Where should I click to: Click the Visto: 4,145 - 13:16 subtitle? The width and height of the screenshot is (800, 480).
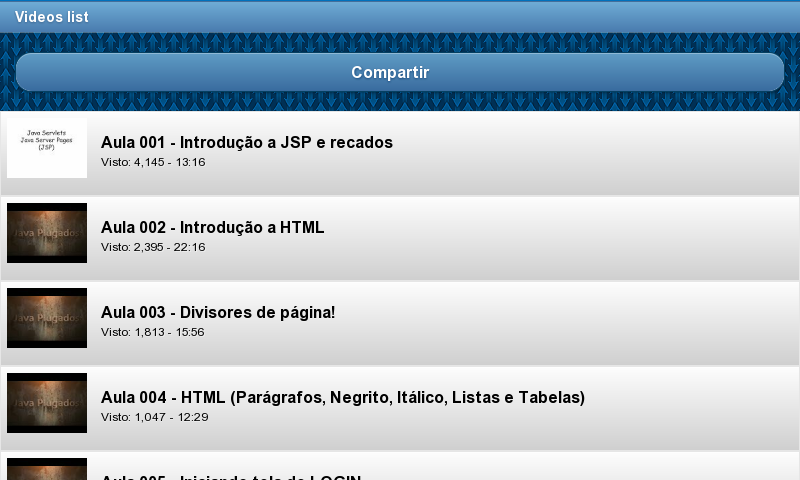(x=153, y=162)
